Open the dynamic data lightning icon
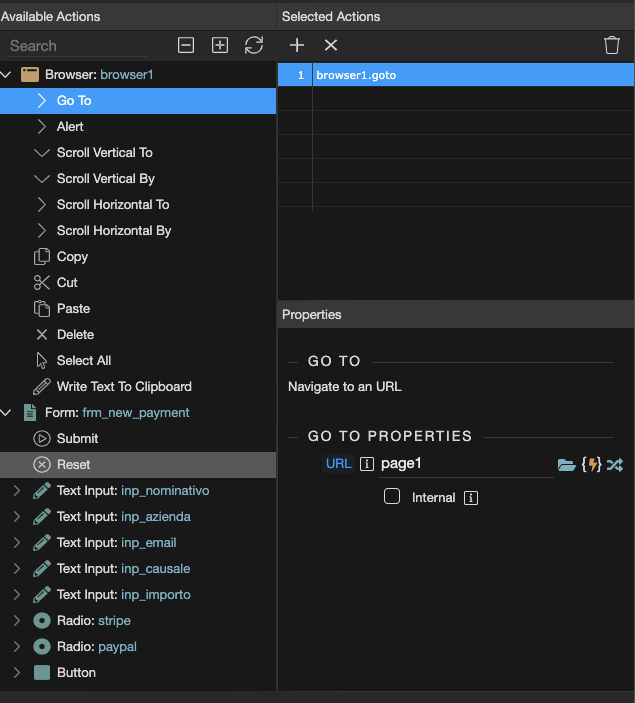The width and height of the screenshot is (635, 703). click(591, 464)
